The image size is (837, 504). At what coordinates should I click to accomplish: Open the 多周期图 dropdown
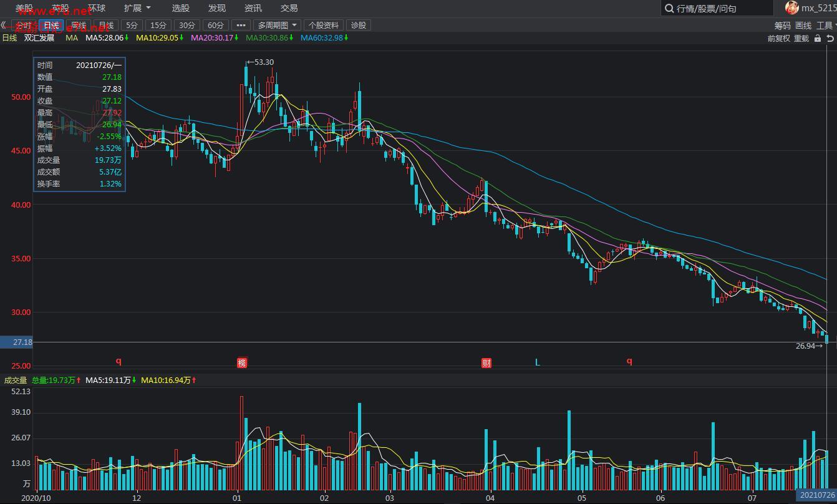click(278, 26)
